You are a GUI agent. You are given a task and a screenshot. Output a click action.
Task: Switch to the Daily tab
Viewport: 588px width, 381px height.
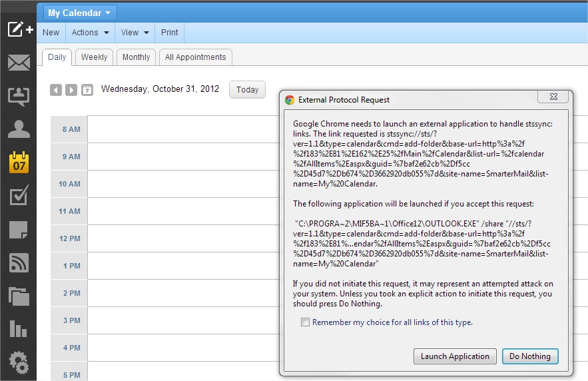57,57
